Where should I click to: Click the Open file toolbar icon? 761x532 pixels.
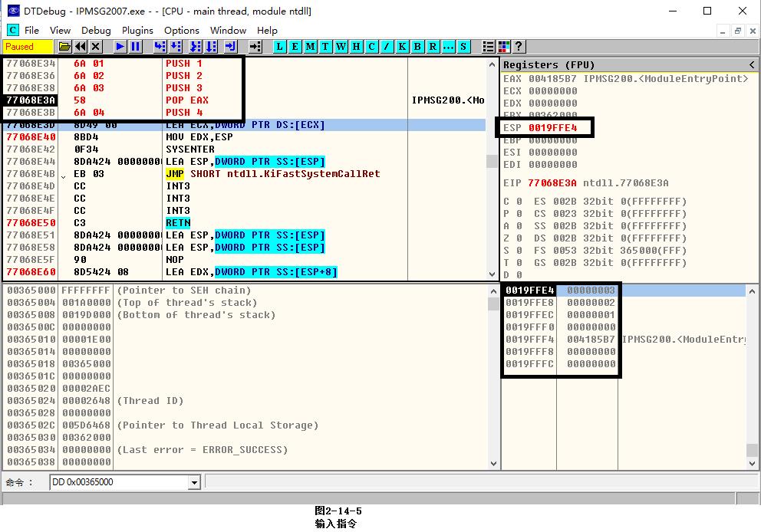pyautogui.click(x=65, y=47)
